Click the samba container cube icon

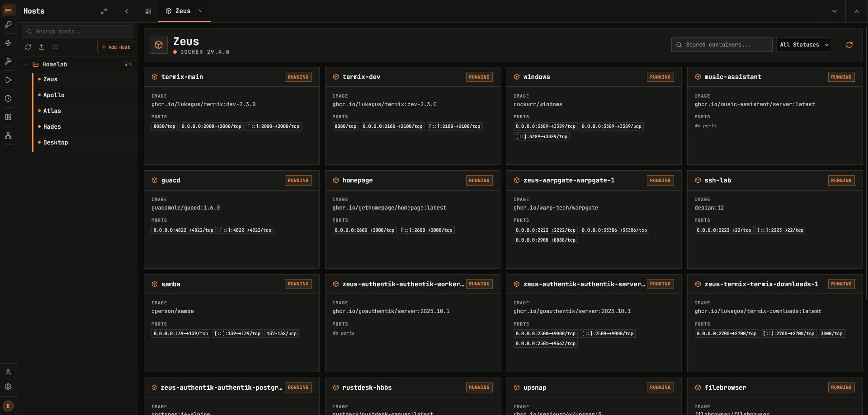(x=155, y=284)
